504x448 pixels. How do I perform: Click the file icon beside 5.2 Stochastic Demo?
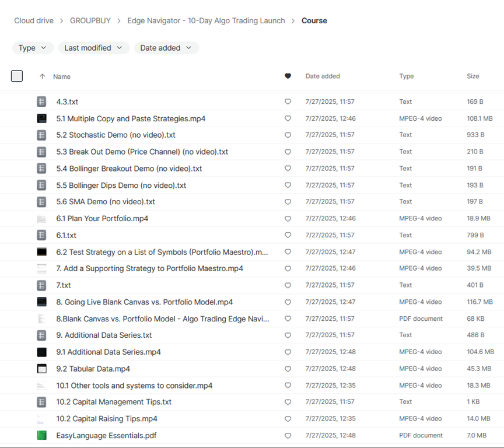coord(41,135)
